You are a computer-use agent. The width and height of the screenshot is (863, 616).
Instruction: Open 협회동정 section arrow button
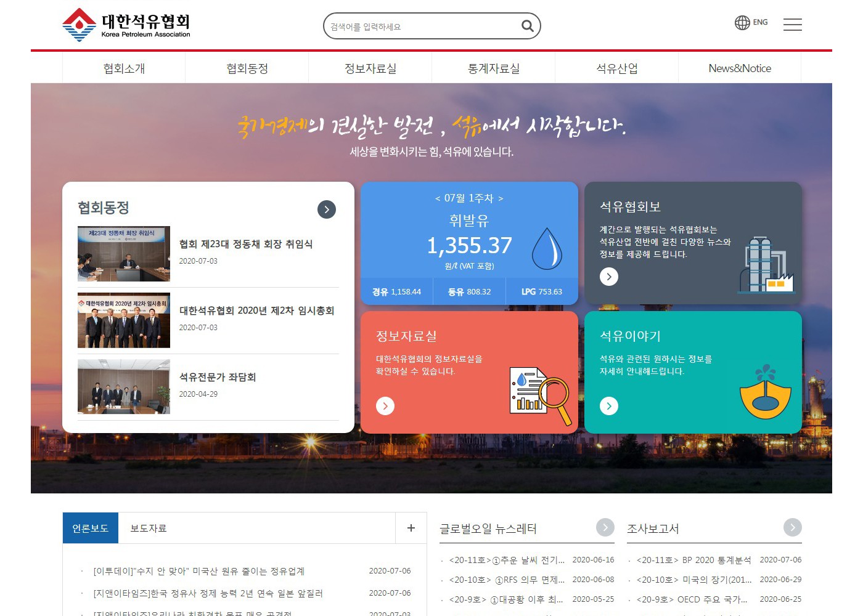327,209
